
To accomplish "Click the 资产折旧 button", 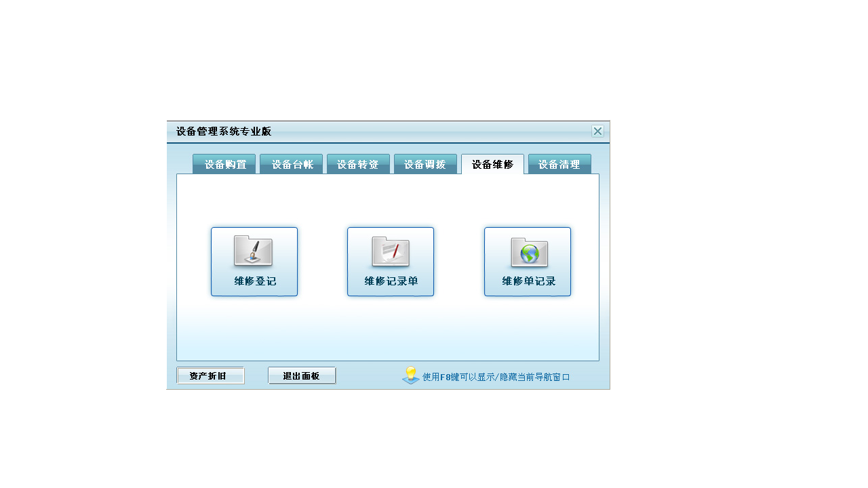I will (x=210, y=375).
